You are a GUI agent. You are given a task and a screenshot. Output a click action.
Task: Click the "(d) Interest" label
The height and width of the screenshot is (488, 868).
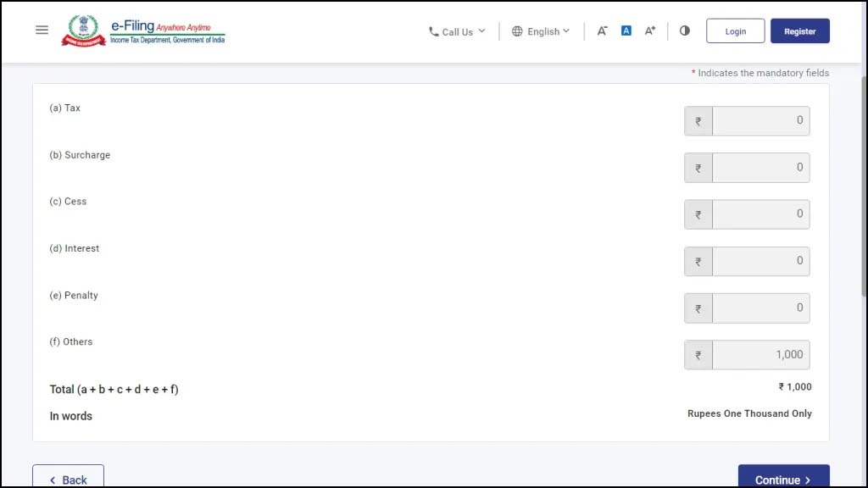[75, 248]
